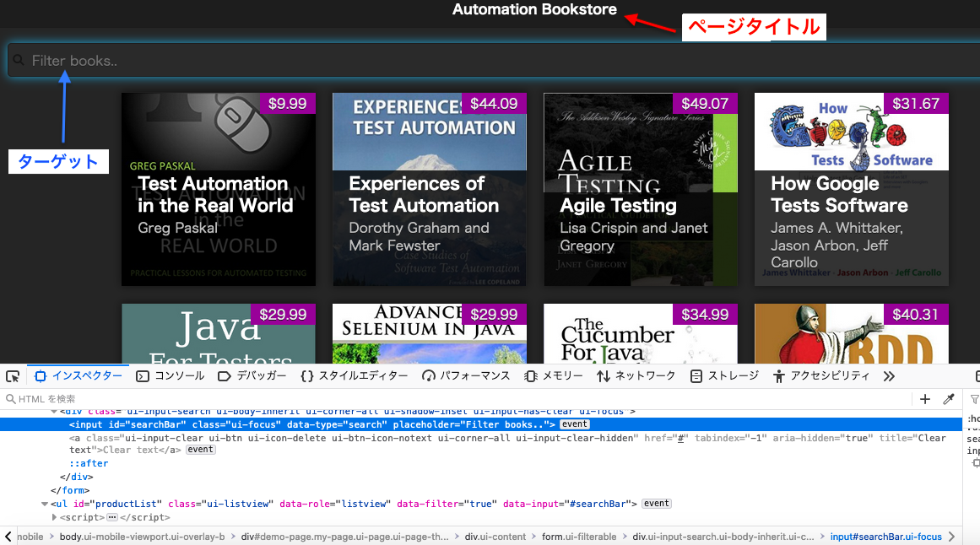Open the インスペクター tab
Screen dimensions: 980x545
tap(79, 375)
